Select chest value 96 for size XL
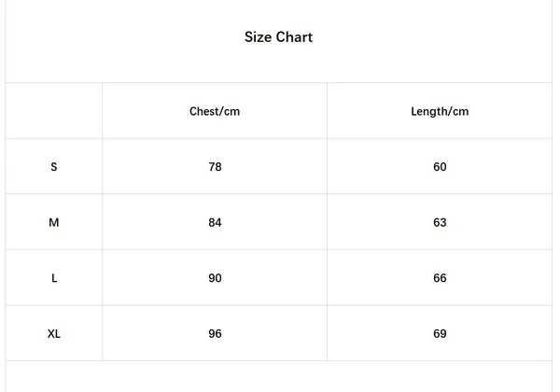Image resolution: width=560 pixels, height=392 pixels. coord(215,333)
